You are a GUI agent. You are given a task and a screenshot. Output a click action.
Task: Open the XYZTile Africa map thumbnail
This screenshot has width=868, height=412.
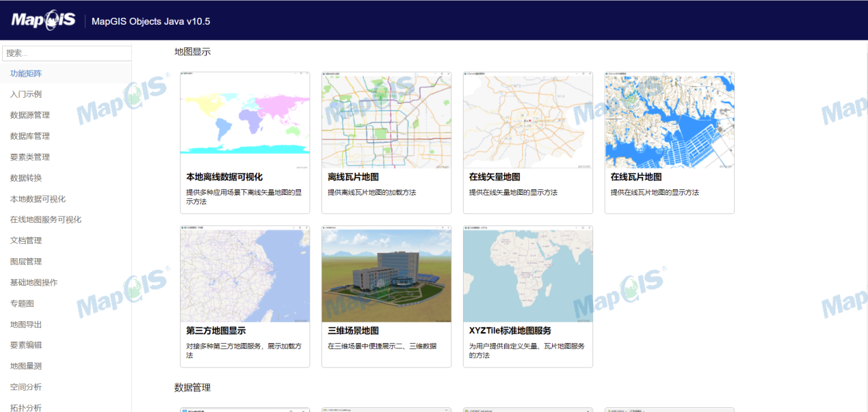click(528, 274)
